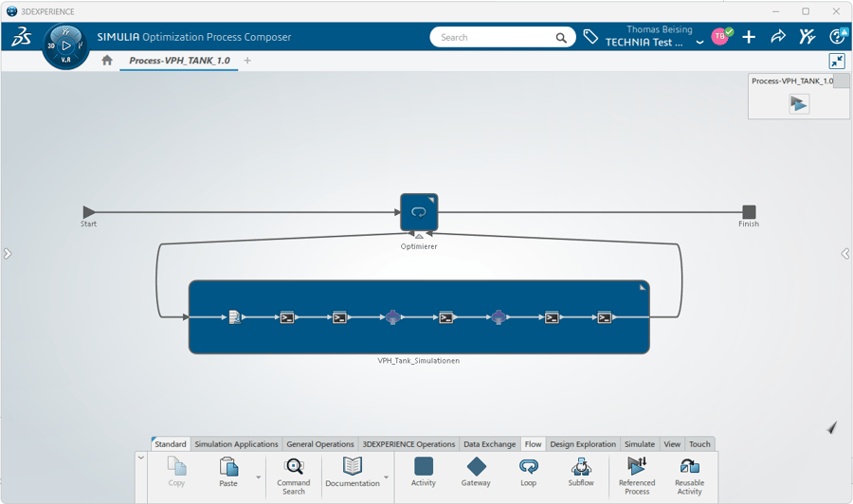853x504 pixels.
Task: Click Process-VPH_TANK_1.0 preview run icon
Action: [799, 104]
